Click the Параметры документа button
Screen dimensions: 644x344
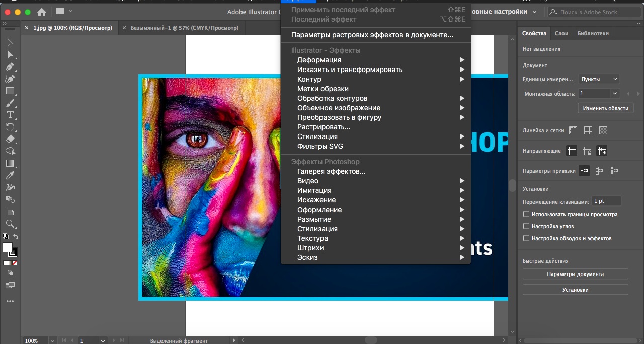tap(575, 274)
